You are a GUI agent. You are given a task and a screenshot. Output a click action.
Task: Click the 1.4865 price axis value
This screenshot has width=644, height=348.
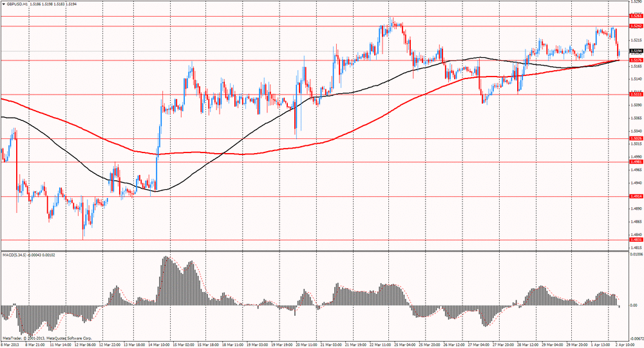[x=636, y=222]
